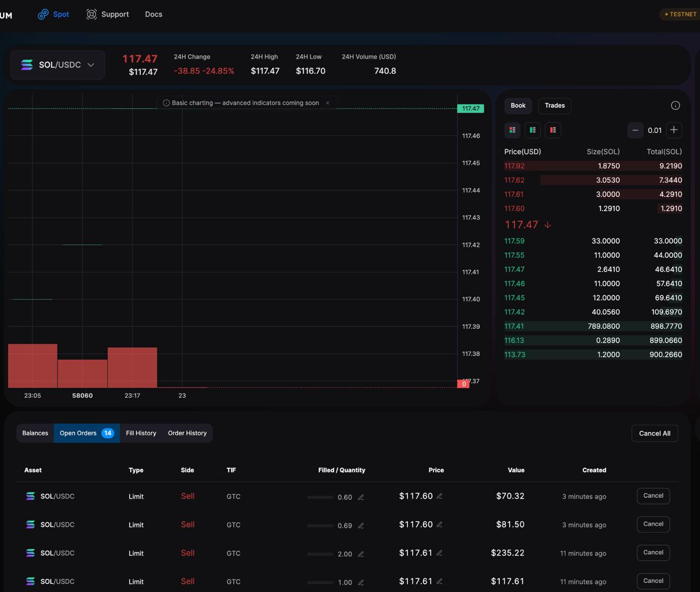Click fill progress bar of 2.00 order
Image resolution: width=700 pixels, height=592 pixels.
pos(320,554)
